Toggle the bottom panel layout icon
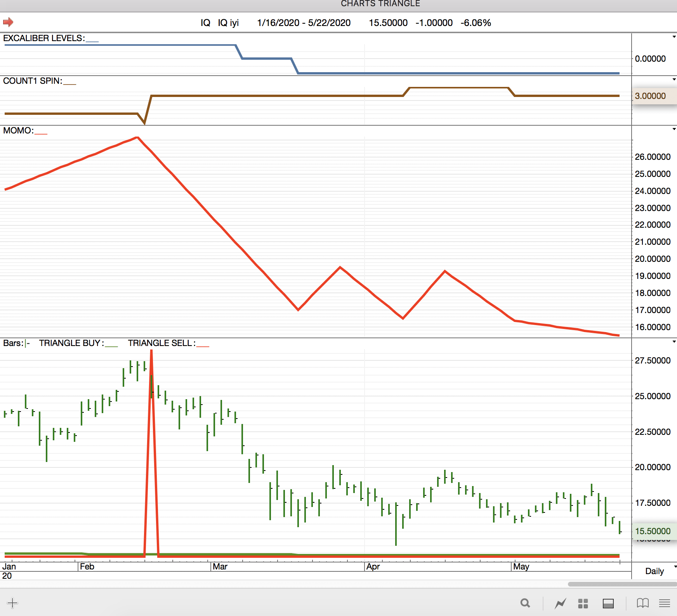This screenshot has height=616, width=677. tap(608, 603)
